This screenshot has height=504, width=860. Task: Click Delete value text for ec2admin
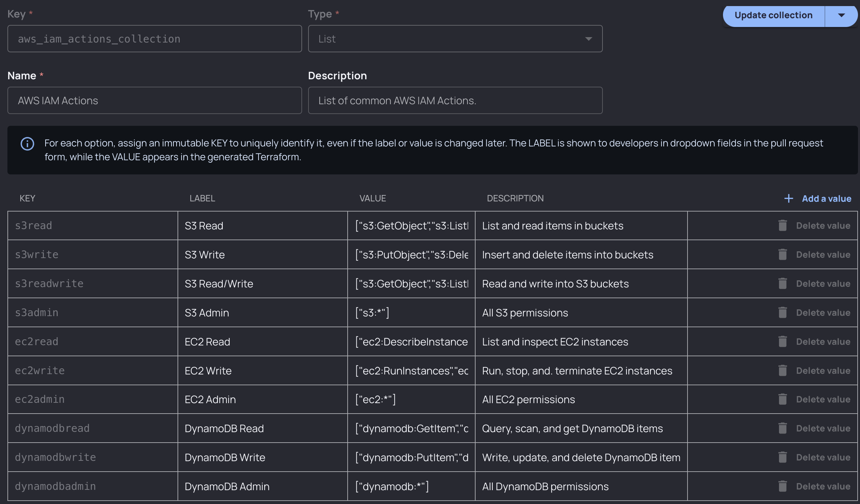coord(823,399)
